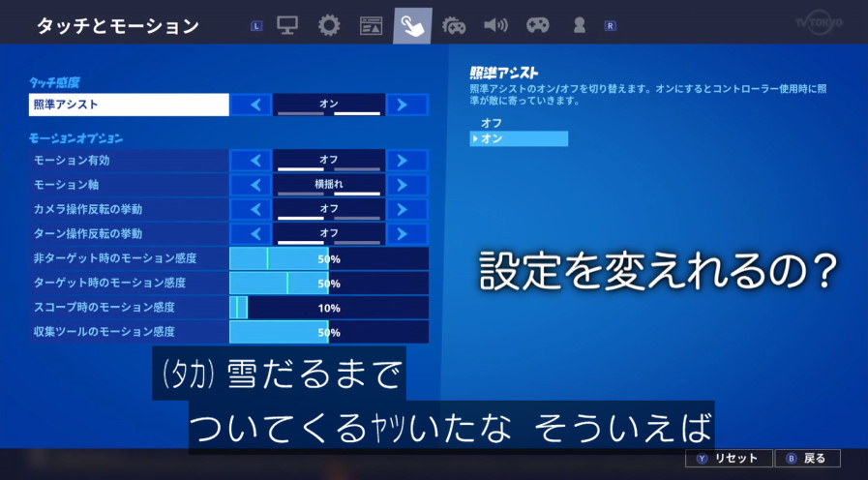Image resolution: width=868 pixels, height=480 pixels.
Task: Select the モーション有効 row label
Action: pyautogui.click(x=129, y=161)
